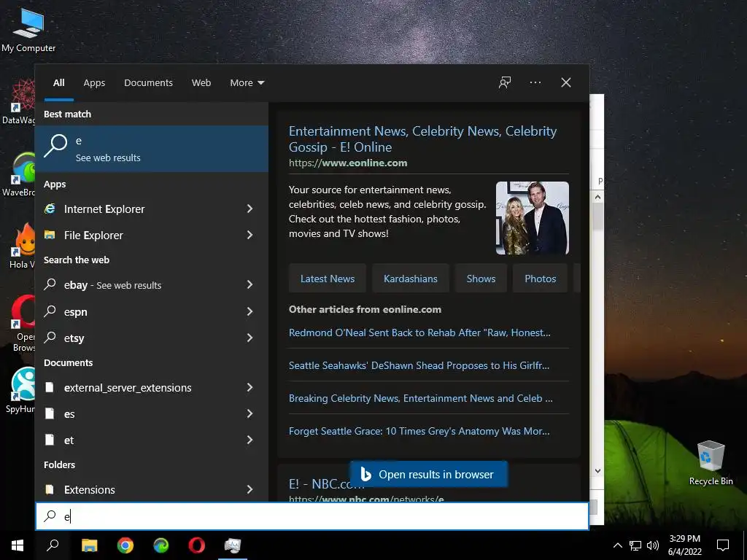The height and width of the screenshot is (560, 747).
Task: Select the All search tab
Action: click(x=59, y=83)
